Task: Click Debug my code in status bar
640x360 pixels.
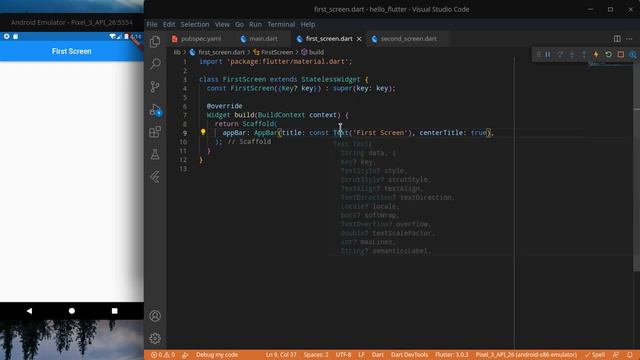Action: 217,355
